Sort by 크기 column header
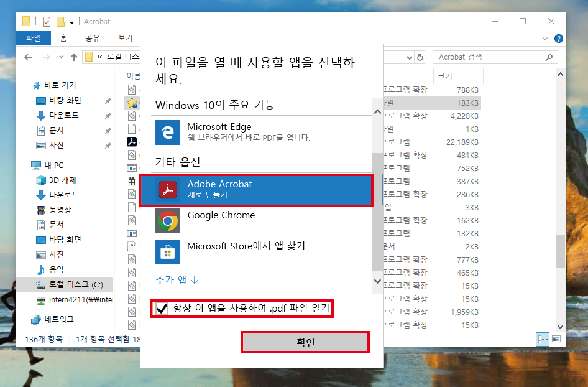 [x=445, y=76]
